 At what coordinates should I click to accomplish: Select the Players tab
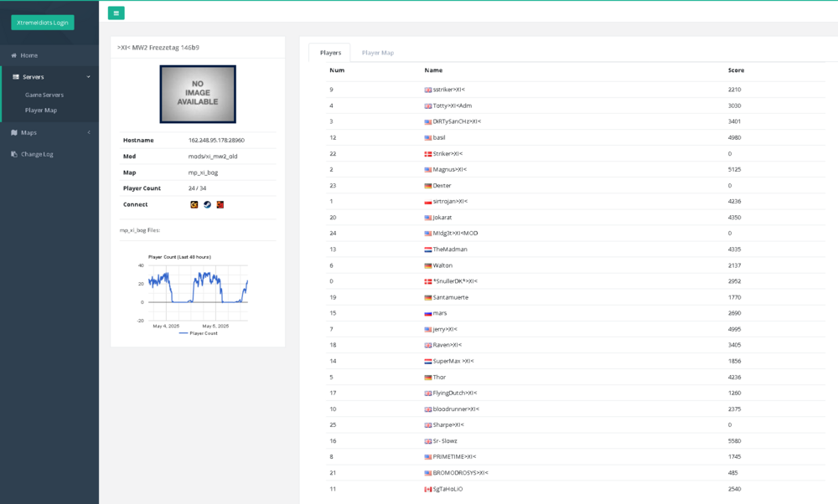point(329,52)
